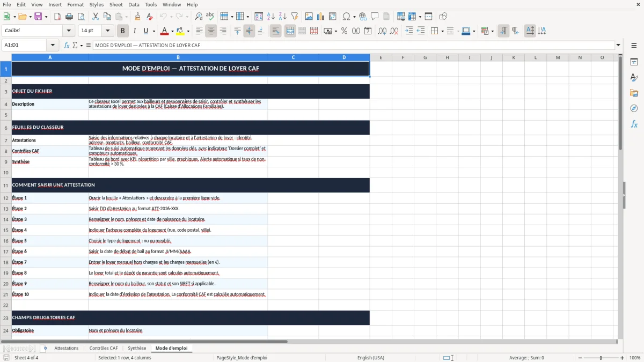Screen dimensions: 644x362
Task: Toggle Bold formatting
Action: pyautogui.click(x=122, y=31)
